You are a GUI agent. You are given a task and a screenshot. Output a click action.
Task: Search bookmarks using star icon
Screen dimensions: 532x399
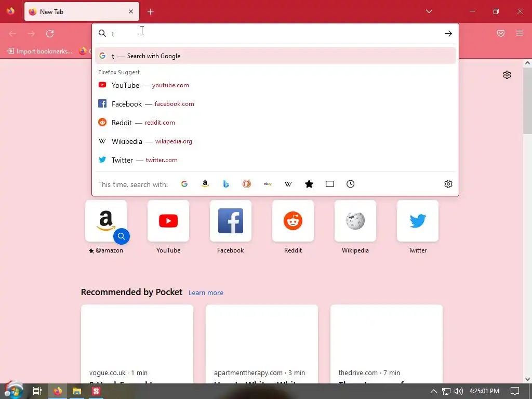pos(309,184)
